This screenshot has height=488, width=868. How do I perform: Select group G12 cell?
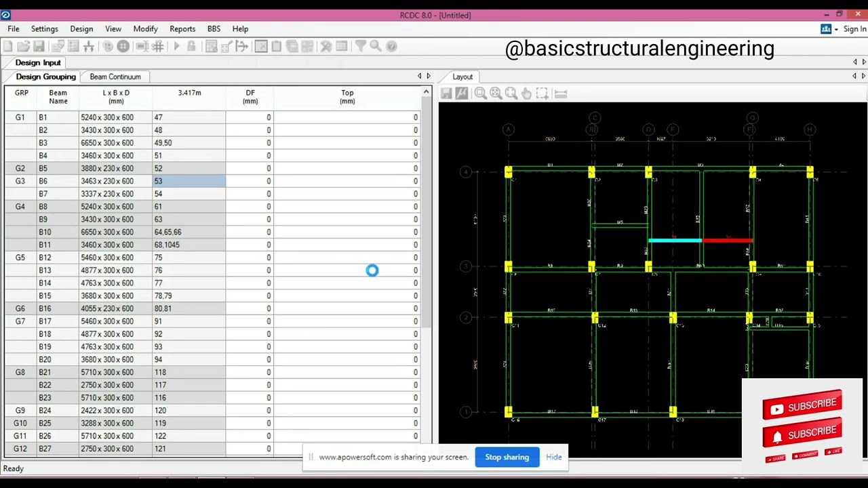pyautogui.click(x=20, y=449)
